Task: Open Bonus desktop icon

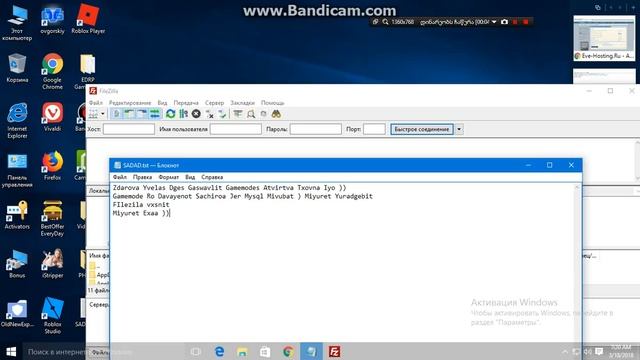Action: [17, 264]
